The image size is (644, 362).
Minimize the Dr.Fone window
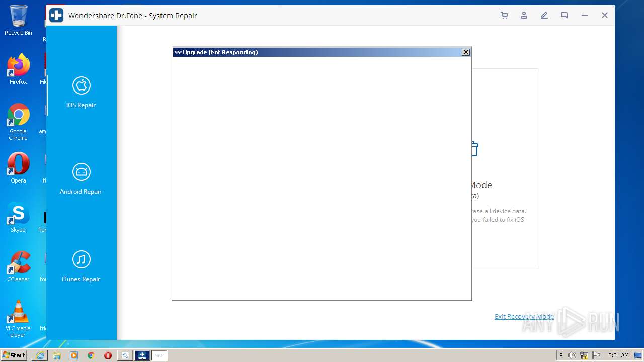(585, 16)
